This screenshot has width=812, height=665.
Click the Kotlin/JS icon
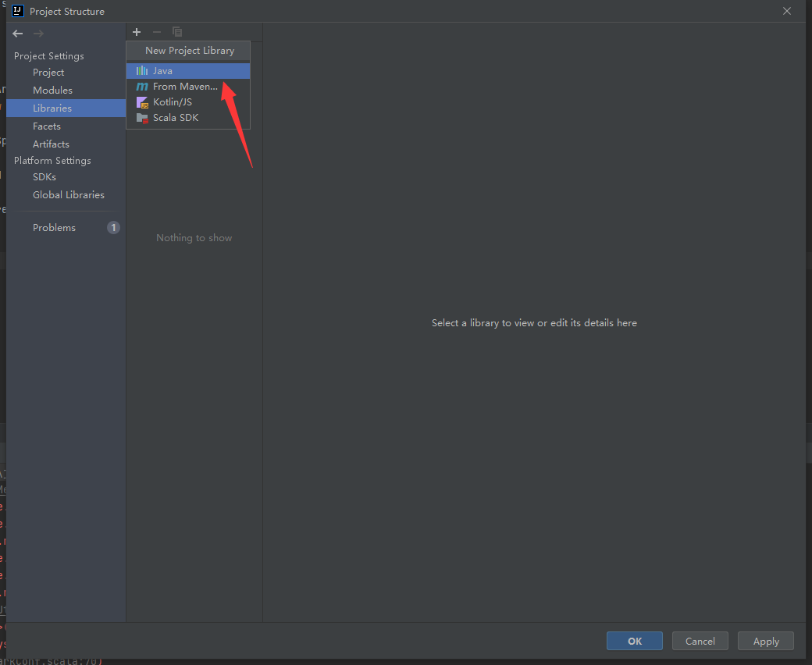(142, 102)
